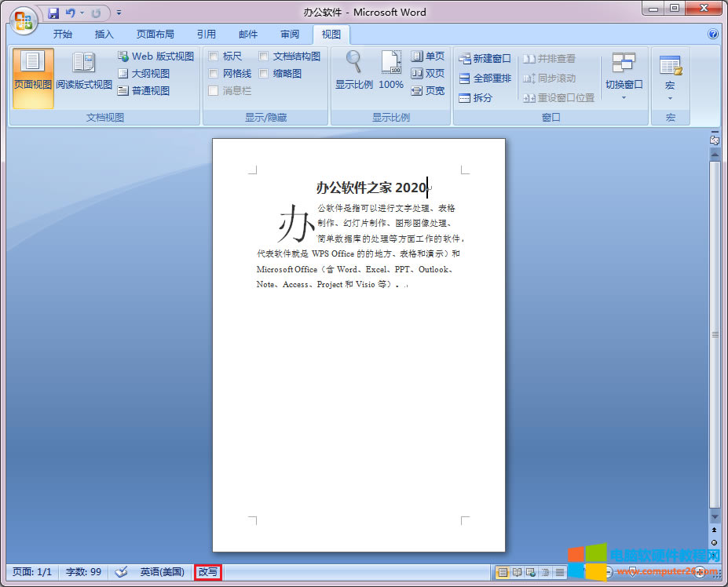Enable the 网格线 gridlines checkbox
This screenshot has width=728, height=587.
(x=214, y=73)
